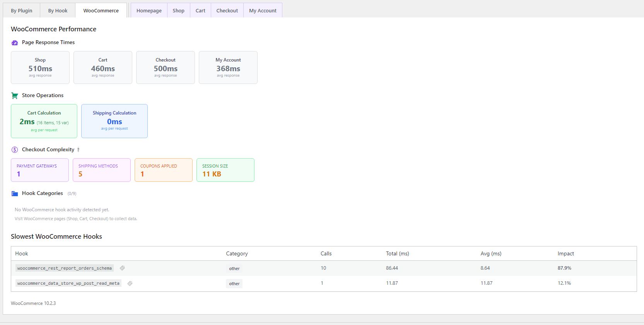Switch to the By Plugin tab
Screen dimensions: 644x325
click(x=22, y=10)
